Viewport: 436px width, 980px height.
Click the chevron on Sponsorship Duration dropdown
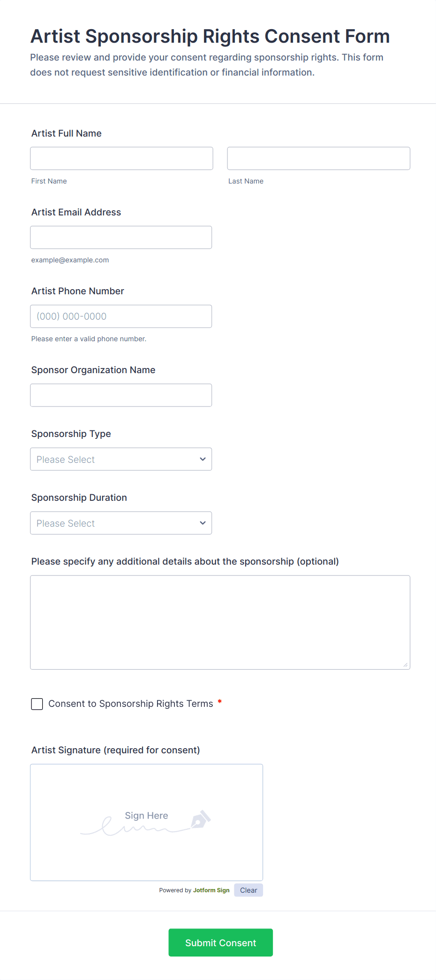[x=202, y=523]
